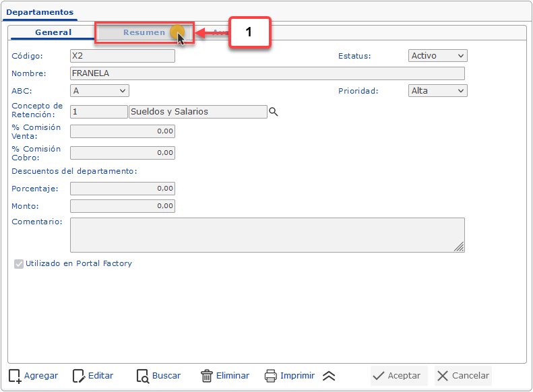
Task: Click the Eliminar trash can icon
Action: (x=207, y=376)
